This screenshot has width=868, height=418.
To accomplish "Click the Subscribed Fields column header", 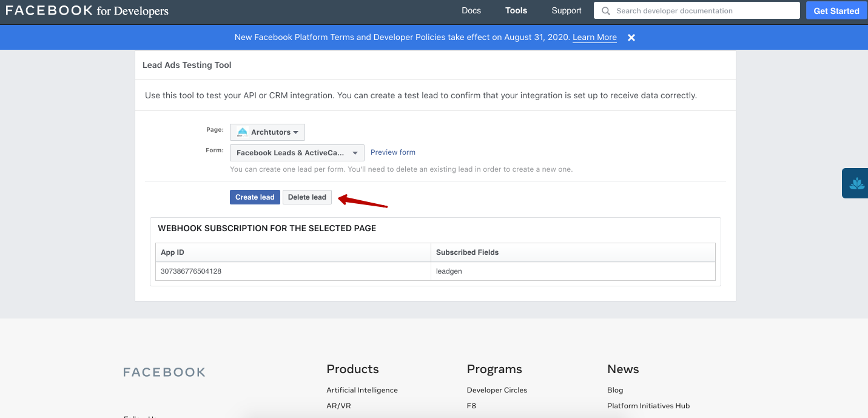I will (573, 252).
